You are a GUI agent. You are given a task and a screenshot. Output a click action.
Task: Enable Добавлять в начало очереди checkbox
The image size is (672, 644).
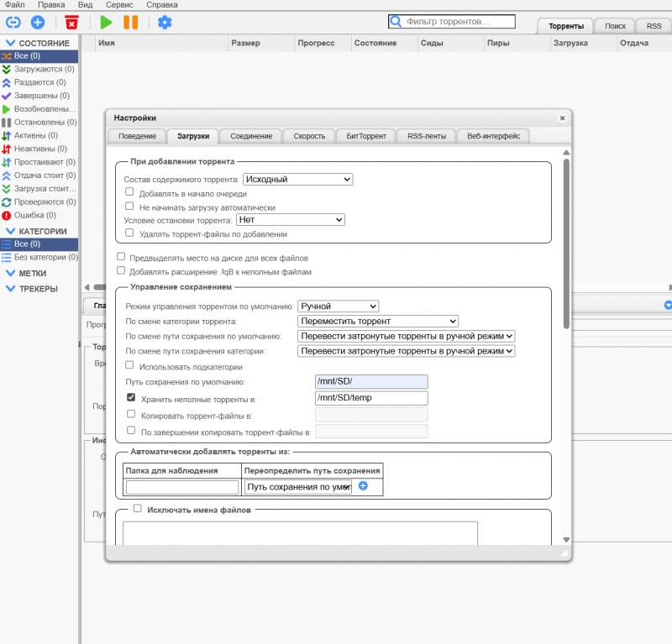pyautogui.click(x=129, y=192)
